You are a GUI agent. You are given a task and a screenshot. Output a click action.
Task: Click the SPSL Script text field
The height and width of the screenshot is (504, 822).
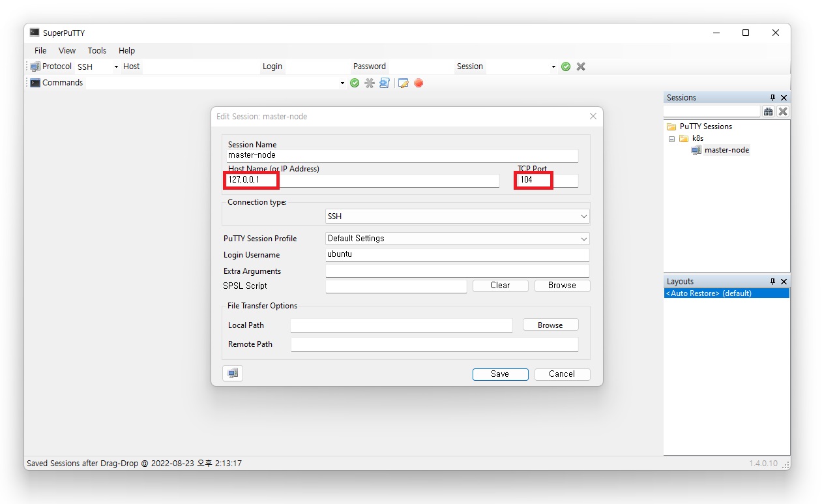click(x=396, y=286)
